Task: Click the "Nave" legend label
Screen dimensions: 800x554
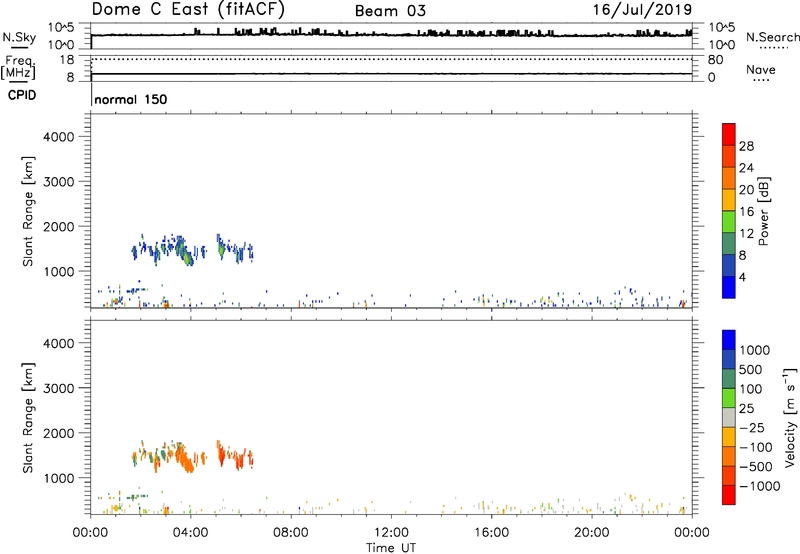Action: [x=761, y=69]
